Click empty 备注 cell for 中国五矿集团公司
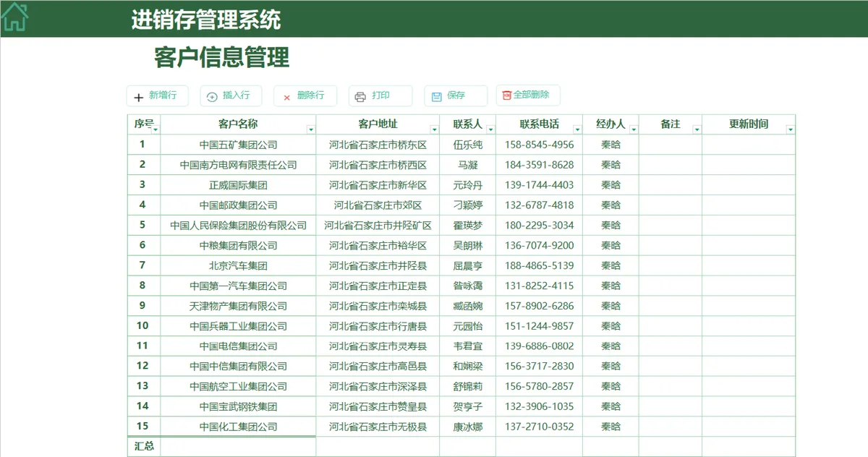 (x=671, y=145)
